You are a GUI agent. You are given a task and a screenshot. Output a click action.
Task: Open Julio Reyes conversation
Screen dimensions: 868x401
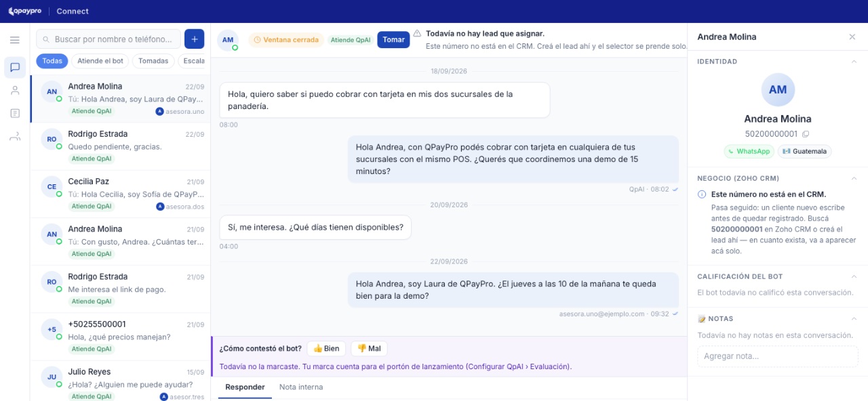[x=121, y=381]
